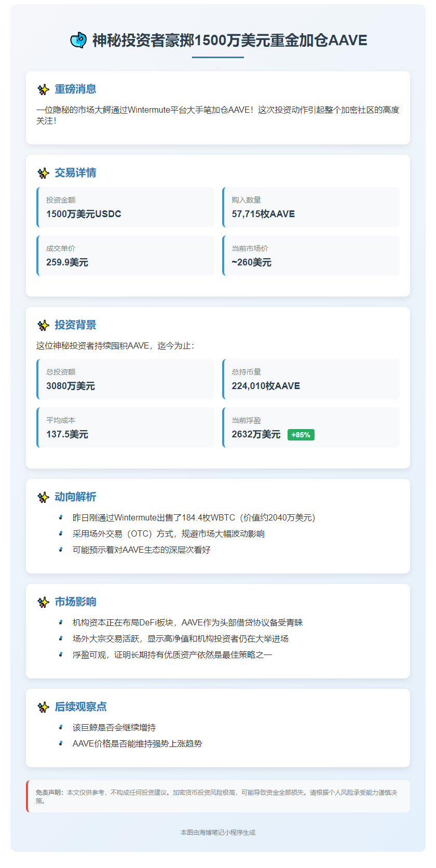Click the sparkle icon beside 交易详情
The width and height of the screenshot is (436, 868).
click(43, 173)
